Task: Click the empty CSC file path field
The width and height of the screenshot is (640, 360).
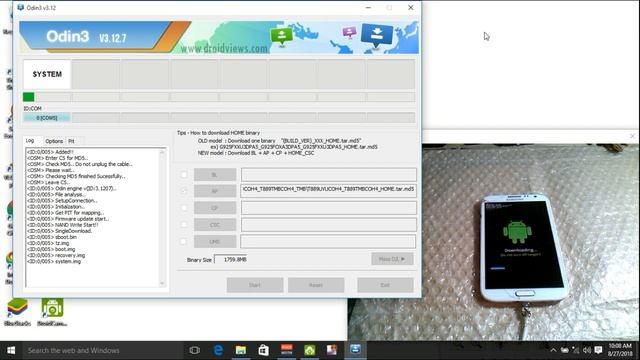Action: coord(329,224)
